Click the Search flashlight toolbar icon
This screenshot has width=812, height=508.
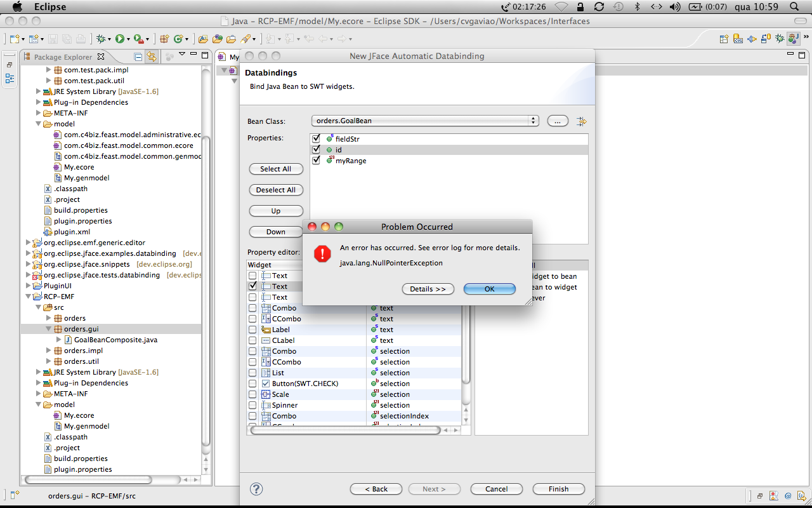pos(246,39)
